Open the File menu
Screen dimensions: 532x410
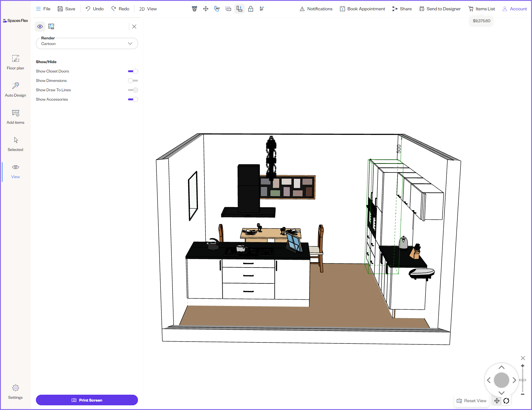pos(43,9)
